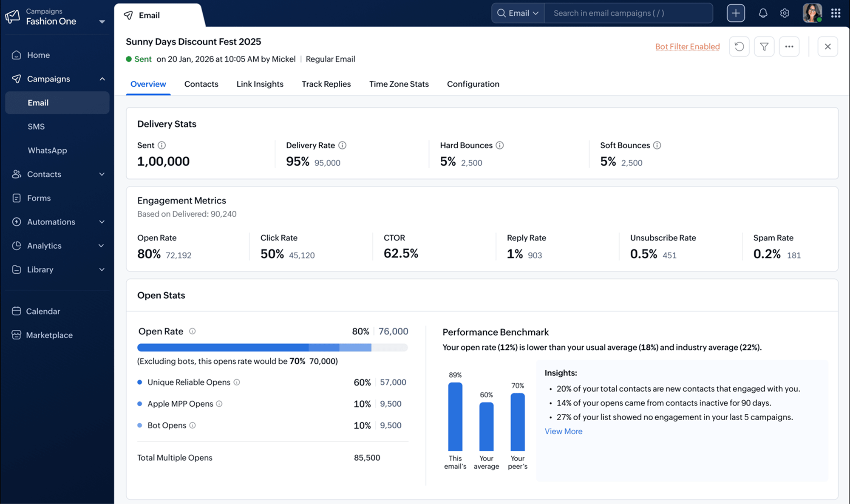Viewport: 850px width, 504px height.
Task: Click the info icon beside Soft Bounces
Action: coord(657,145)
